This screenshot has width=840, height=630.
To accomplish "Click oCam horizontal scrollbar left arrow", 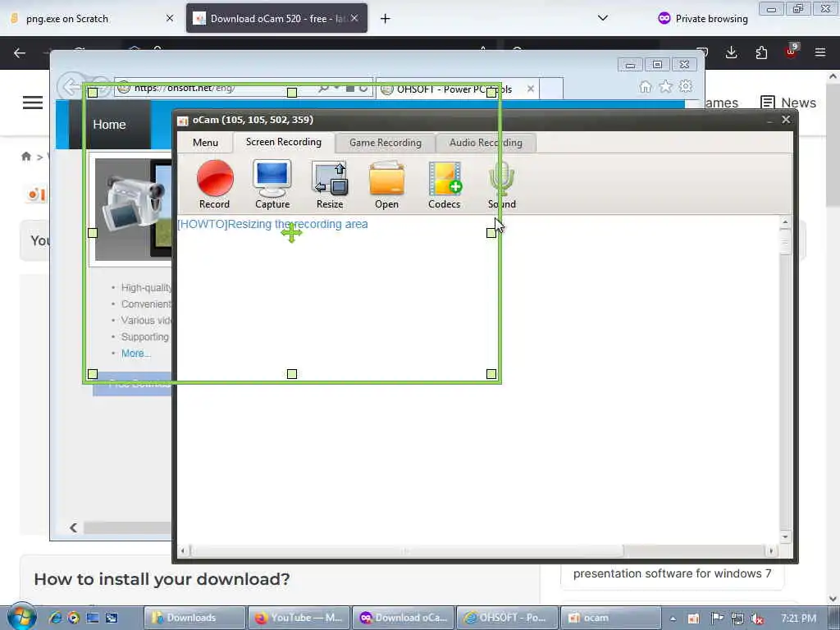I will 183,550.
